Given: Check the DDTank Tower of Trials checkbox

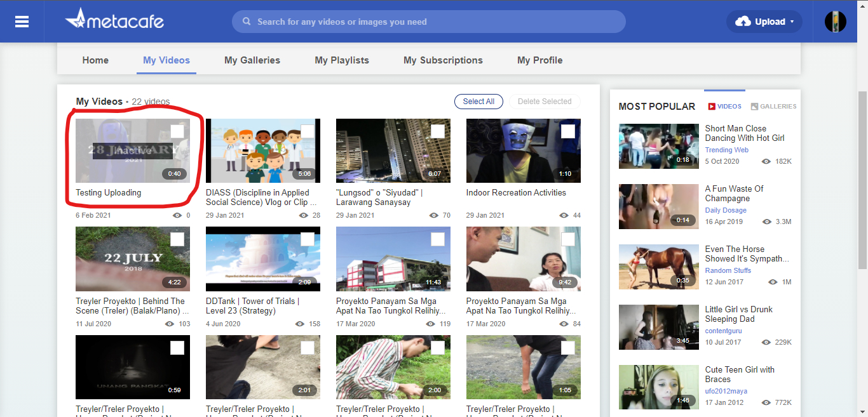Looking at the screenshot, I should point(308,239).
